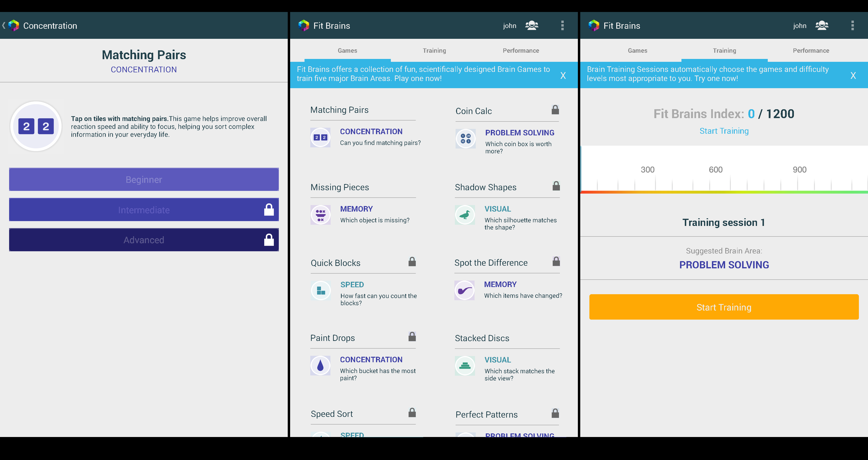The width and height of the screenshot is (868, 460).
Task: Click the lock icon beside Quick Blocks
Action: (412, 261)
